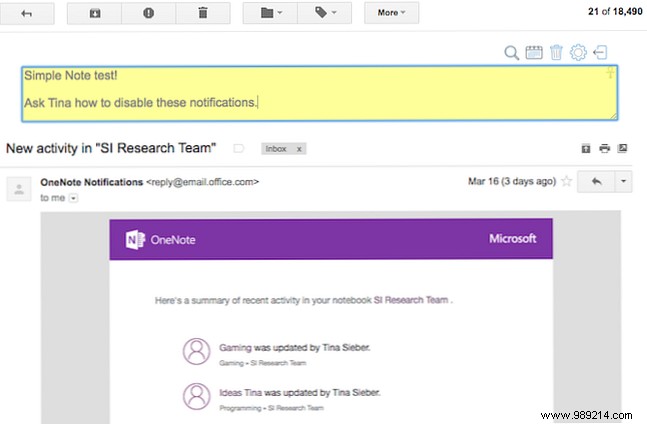
Task: Print the conversation
Action: click(x=604, y=148)
